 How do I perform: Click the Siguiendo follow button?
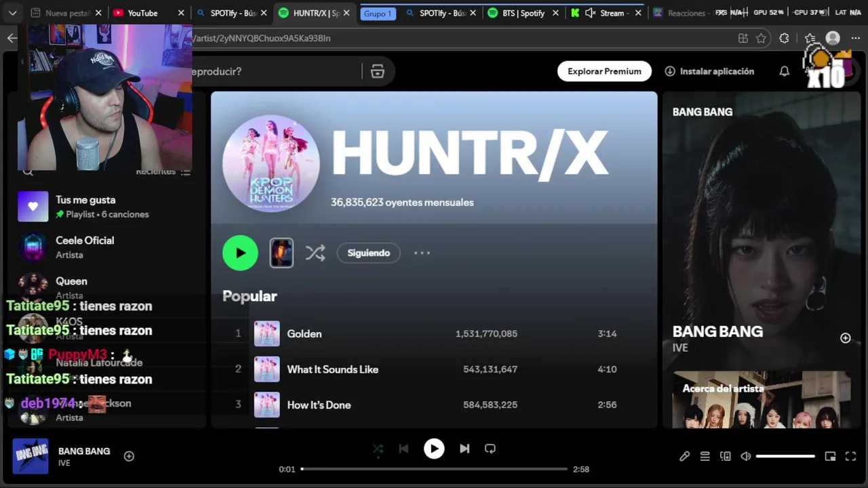368,253
